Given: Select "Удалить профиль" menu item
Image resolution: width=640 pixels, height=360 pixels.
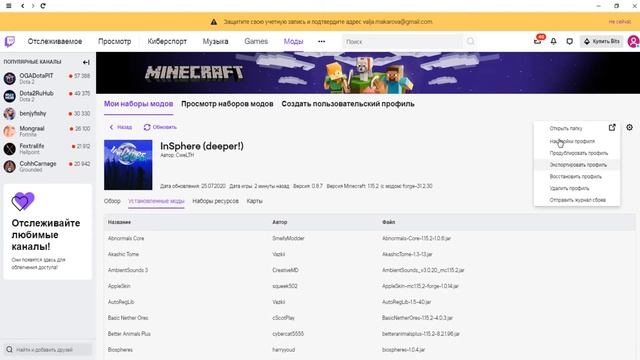Looking at the screenshot, I should pos(569,189).
